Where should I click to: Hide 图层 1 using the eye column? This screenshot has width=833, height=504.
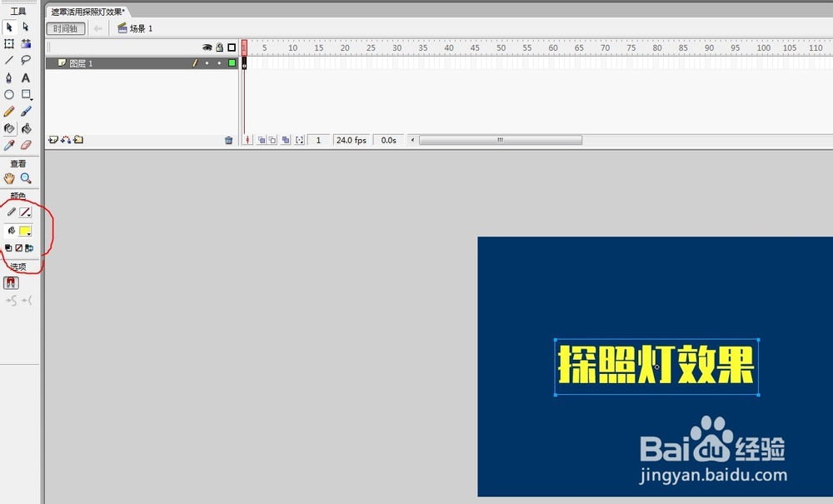coord(207,62)
